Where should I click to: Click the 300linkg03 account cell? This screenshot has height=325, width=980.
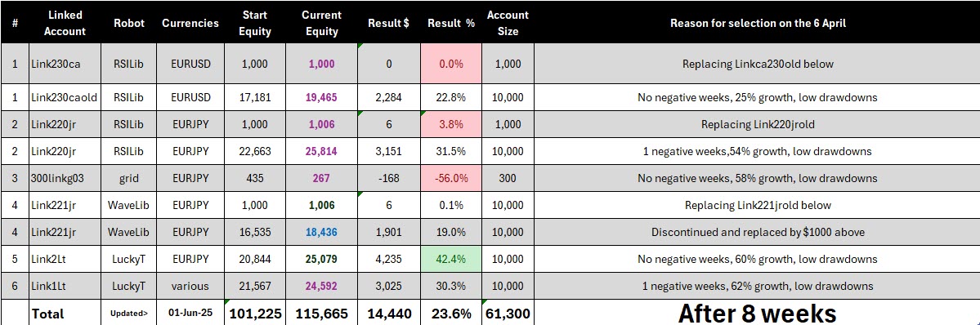(x=65, y=178)
